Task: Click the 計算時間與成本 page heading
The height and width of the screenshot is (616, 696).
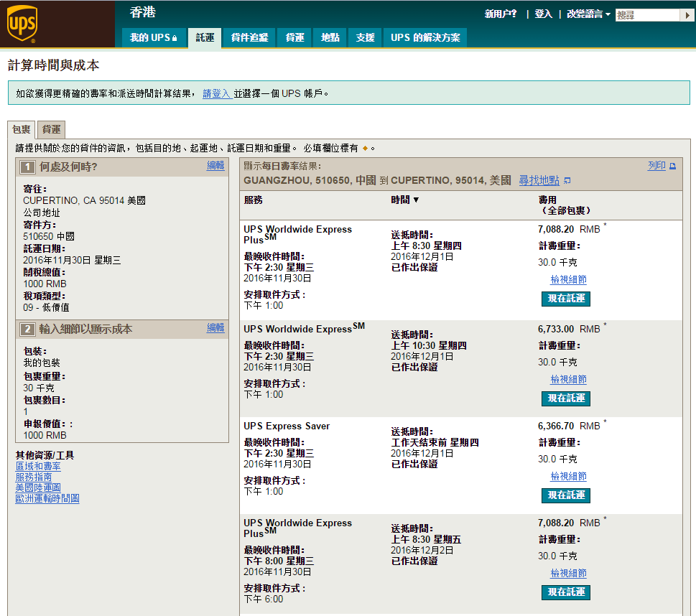Action: click(53, 65)
